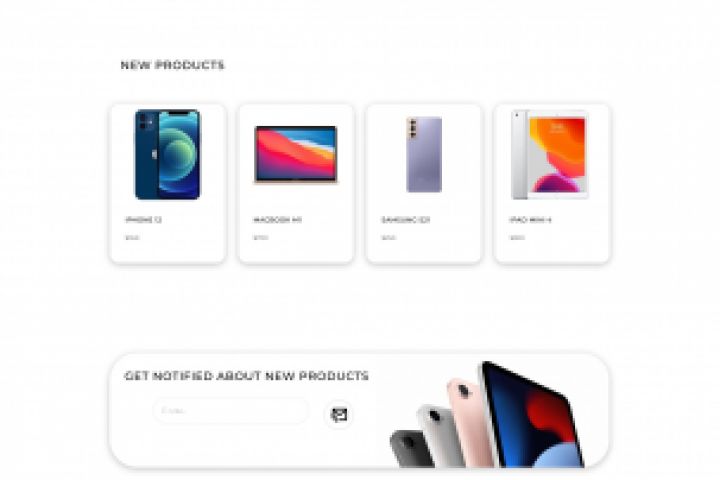
Task: Click the Samsung S21 product title
Action: 405,220
